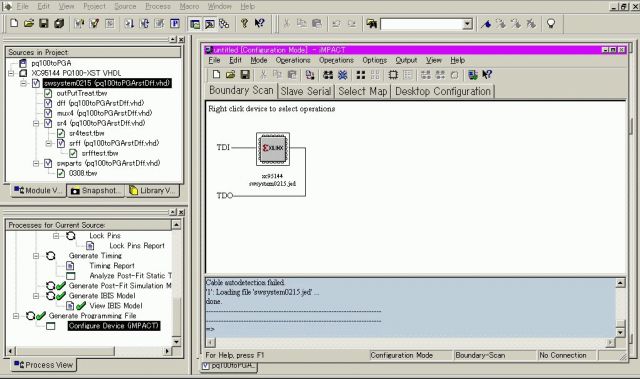Save using the main toolbar floppy disk icon

(44, 23)
